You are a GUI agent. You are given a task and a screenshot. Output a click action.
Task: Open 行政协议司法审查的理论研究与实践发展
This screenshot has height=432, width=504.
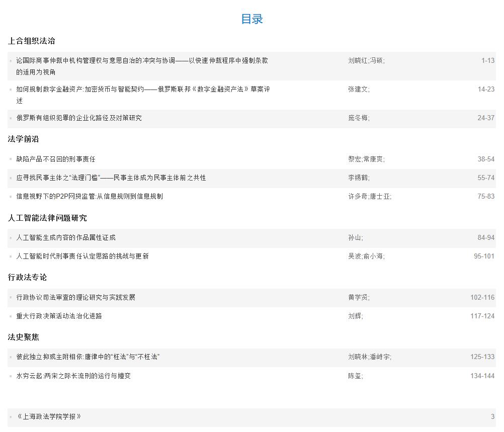tap(75, 298)
